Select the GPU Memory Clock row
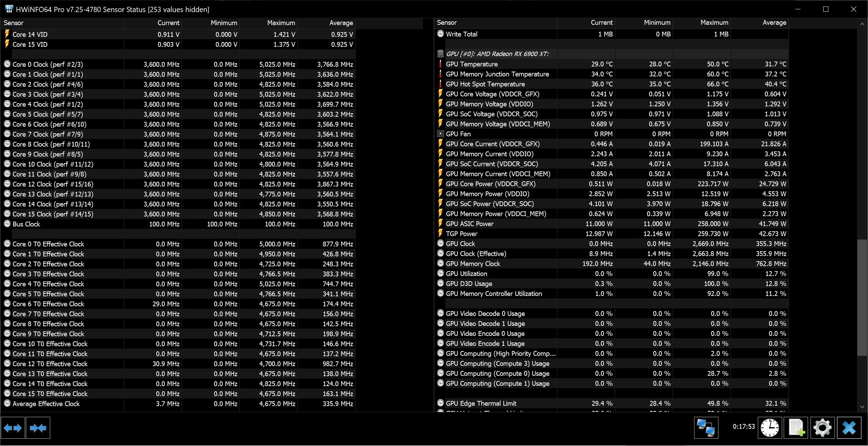The image size is (868, 446). [611, 264]
